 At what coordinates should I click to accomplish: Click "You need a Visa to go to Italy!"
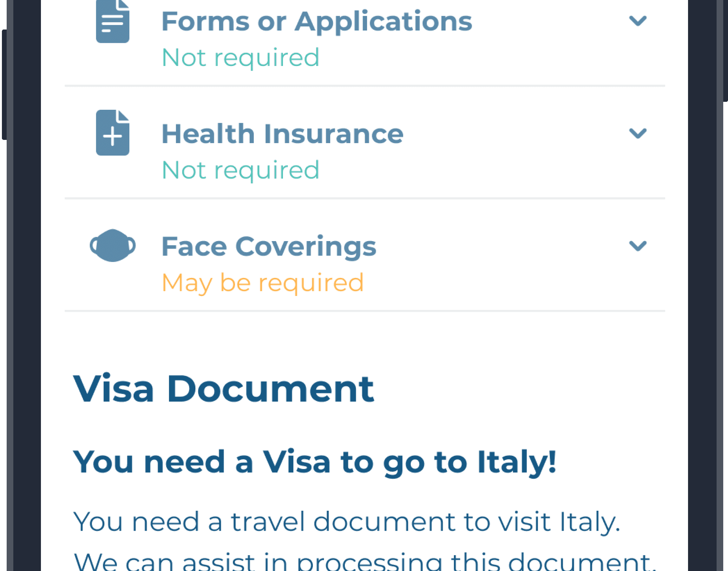tap(315, 462)
